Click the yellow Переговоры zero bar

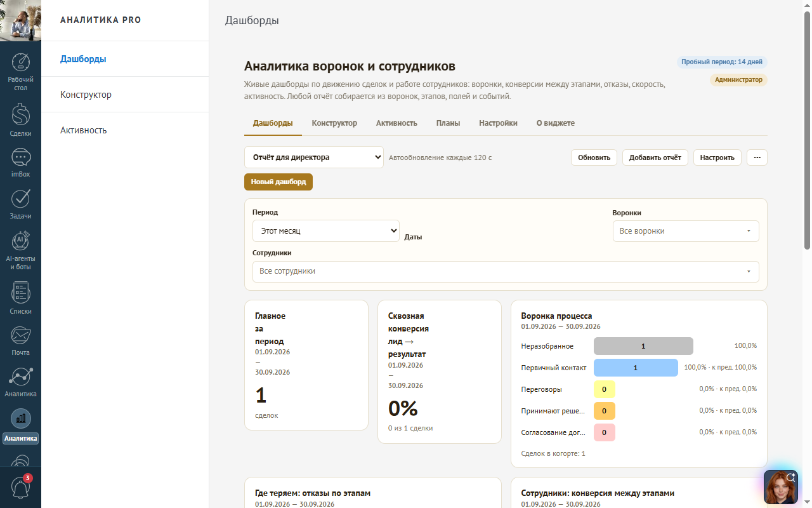(604, 389)
